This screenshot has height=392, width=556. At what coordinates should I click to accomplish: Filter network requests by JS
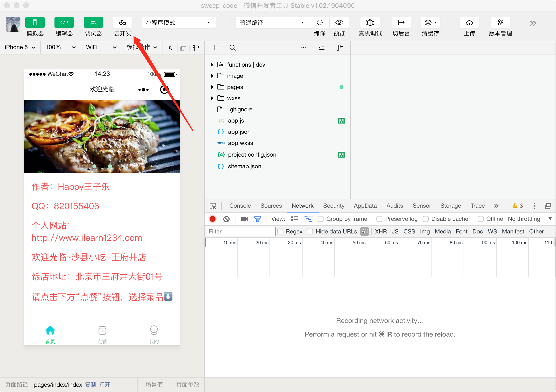point(395,232)
